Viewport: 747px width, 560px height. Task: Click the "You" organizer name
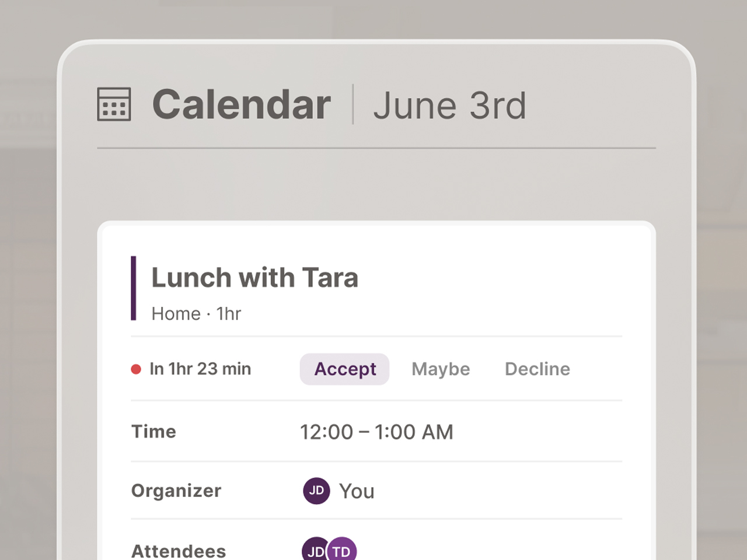357,491
